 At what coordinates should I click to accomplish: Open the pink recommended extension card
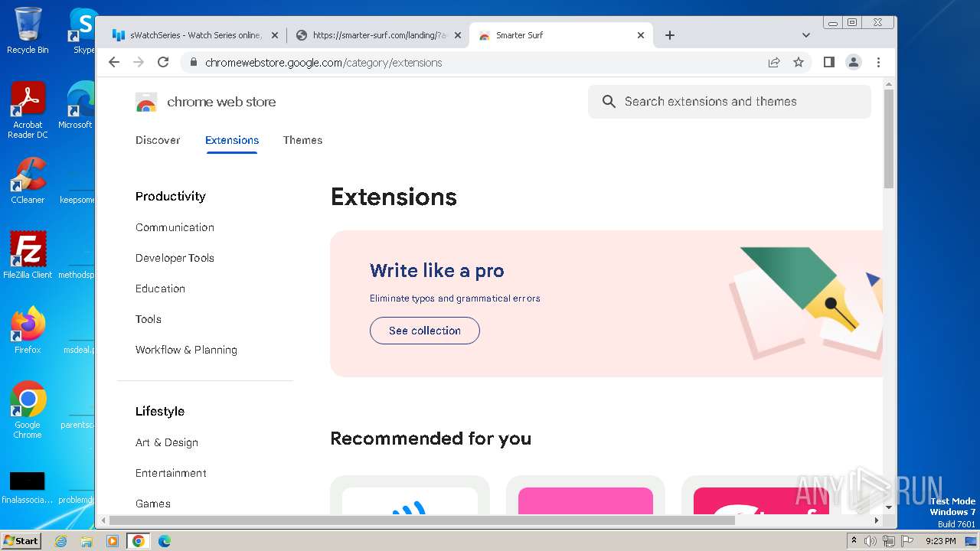point(586,495)
